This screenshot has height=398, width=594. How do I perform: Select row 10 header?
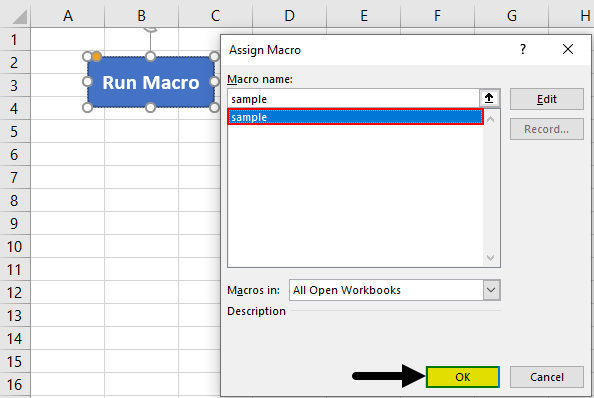(14, 247)
